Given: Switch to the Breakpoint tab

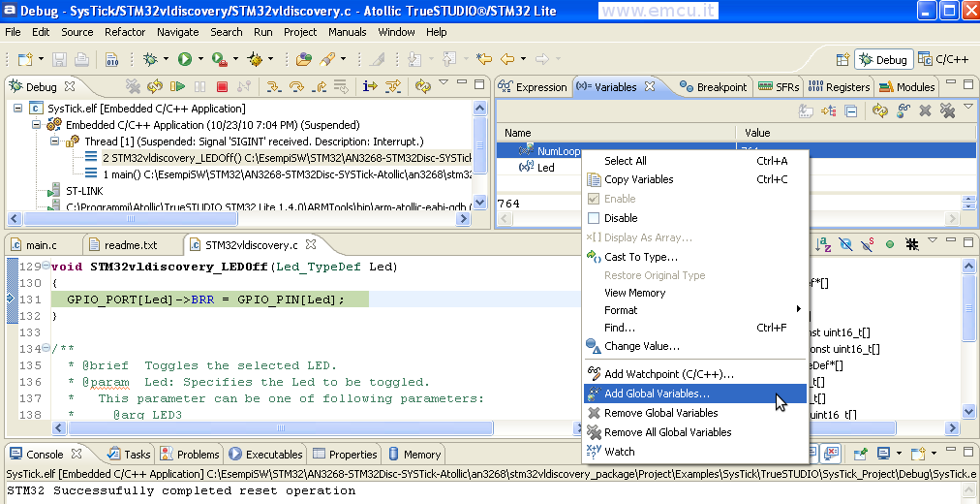Looking at the screenshot, I should pos(714,87).
